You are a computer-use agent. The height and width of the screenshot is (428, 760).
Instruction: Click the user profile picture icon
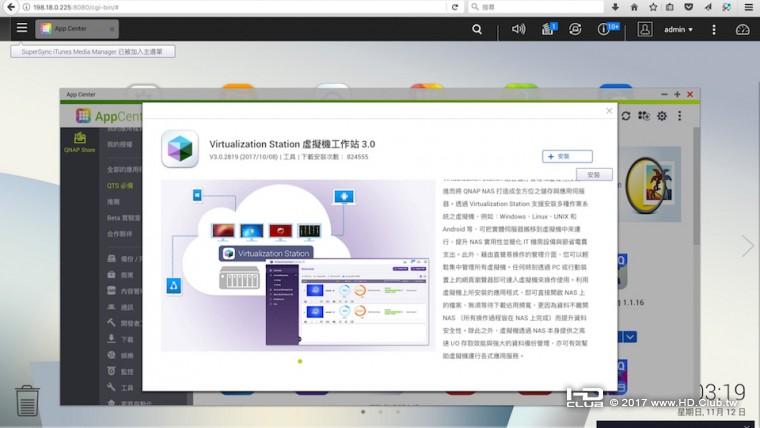tap(645, 29)
